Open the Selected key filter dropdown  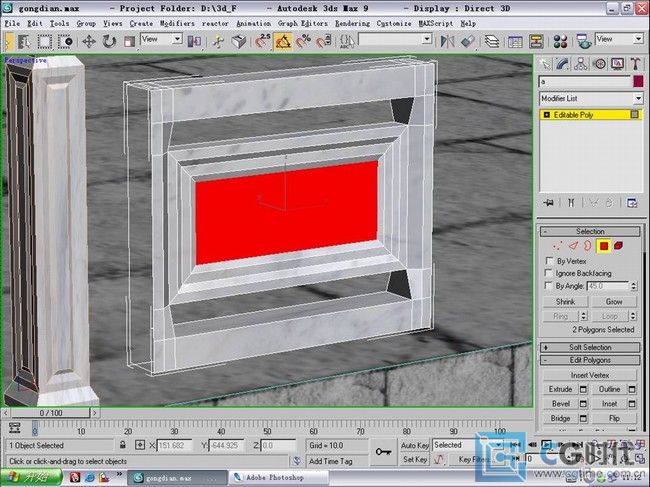coord(468,445)
